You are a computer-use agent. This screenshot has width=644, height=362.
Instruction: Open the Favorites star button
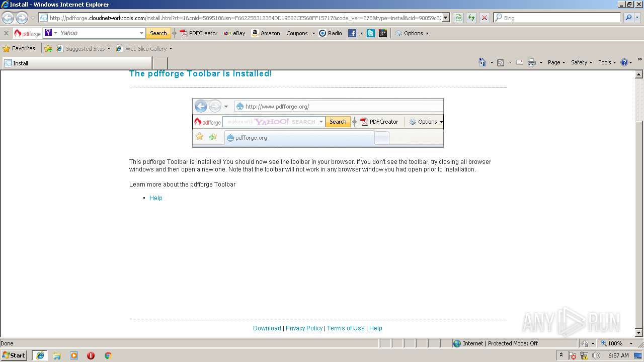click(19, 49)
